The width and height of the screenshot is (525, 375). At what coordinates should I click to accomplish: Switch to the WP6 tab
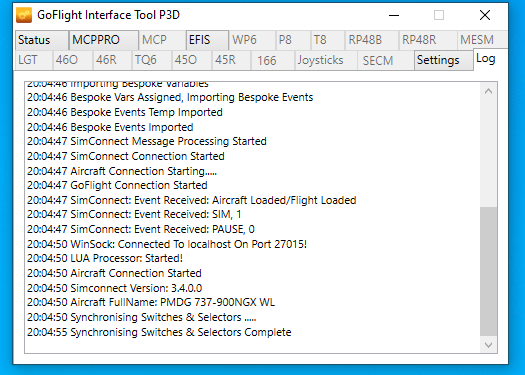[x=252, y=40]
